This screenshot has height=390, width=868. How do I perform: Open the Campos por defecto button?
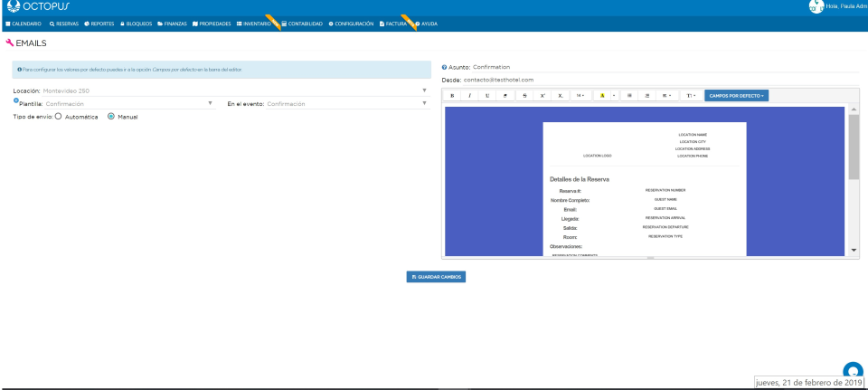tap(737, 95)
